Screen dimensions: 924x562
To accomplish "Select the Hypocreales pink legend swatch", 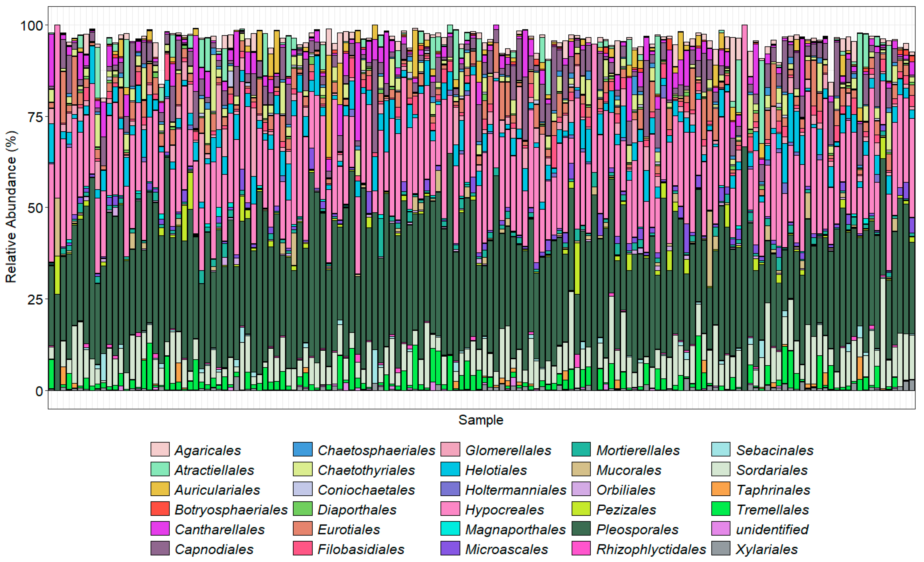I will tap(450, 509).
